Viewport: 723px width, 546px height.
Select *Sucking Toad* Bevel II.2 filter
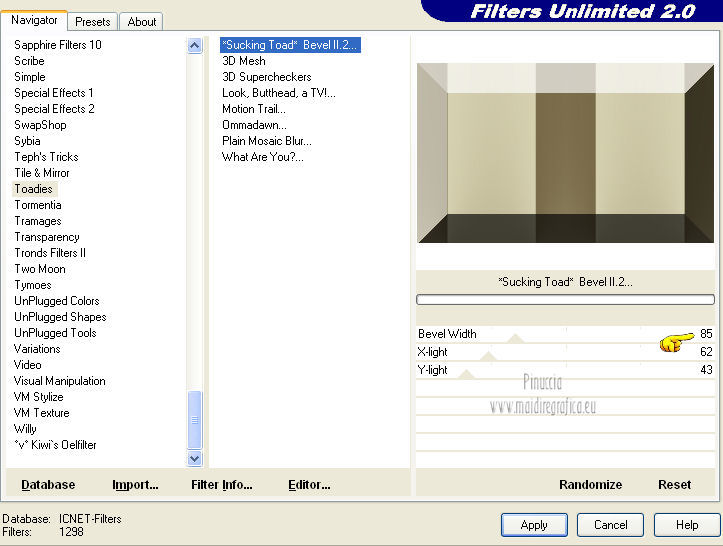(x=290, y=45)
